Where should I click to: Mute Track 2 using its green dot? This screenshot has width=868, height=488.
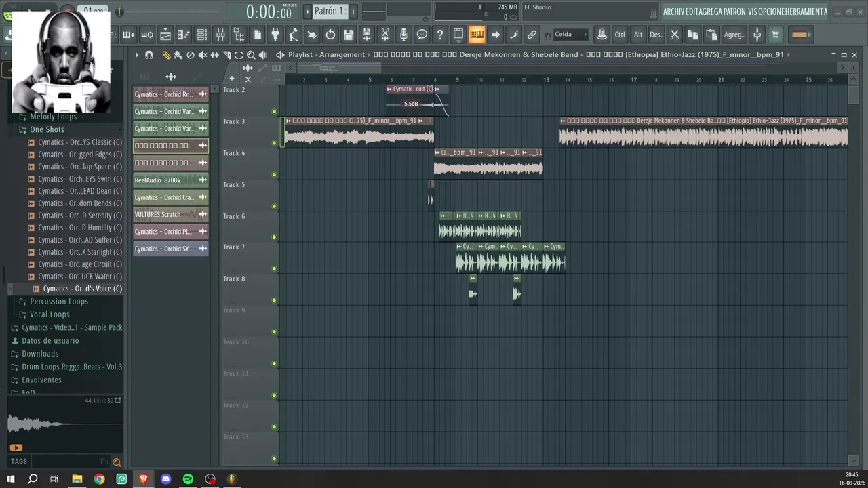click(x=275, y=112)
